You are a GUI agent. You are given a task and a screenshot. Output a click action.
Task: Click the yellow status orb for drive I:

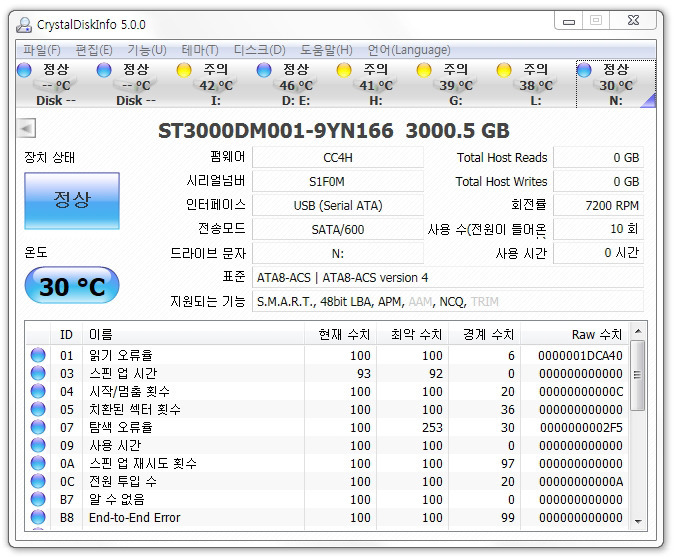click(x=184, y=70)
